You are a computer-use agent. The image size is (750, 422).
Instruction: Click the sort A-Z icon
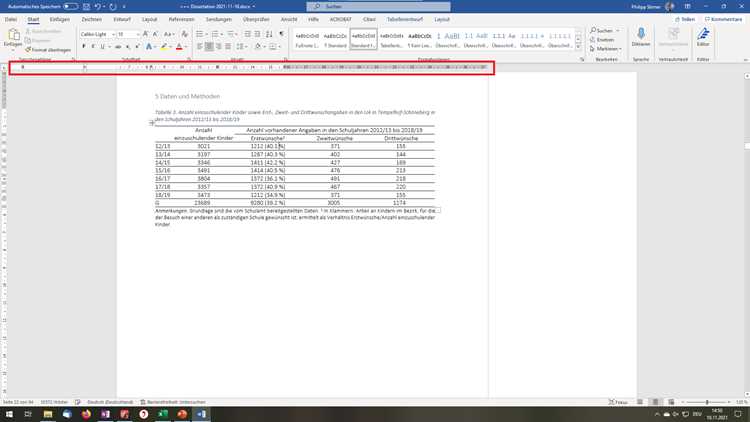tap(269, 34)
